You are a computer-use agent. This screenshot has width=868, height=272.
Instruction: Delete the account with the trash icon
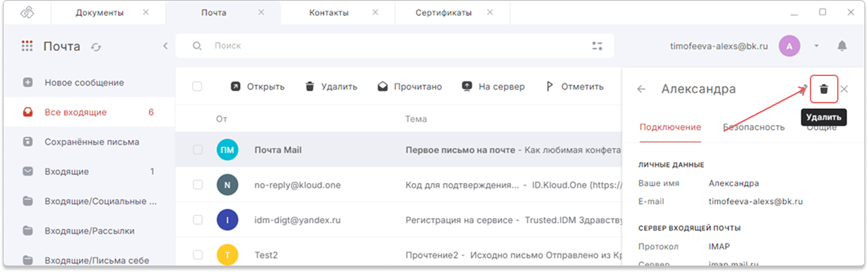click(x=824, y=89)
